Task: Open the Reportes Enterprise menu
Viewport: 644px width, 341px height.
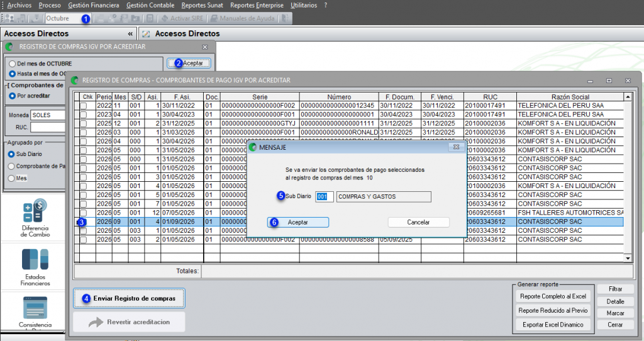Action: tap(257, 5)
